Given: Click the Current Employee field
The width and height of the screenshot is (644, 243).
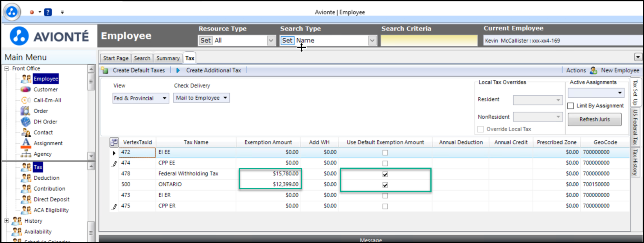Looking at the screenshot, I should 562,41.
